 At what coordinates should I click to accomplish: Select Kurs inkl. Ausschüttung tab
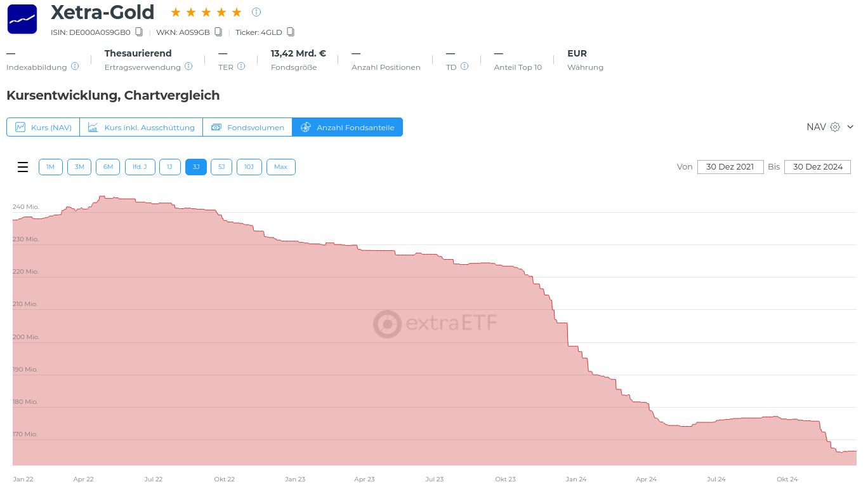click(141, 127)
